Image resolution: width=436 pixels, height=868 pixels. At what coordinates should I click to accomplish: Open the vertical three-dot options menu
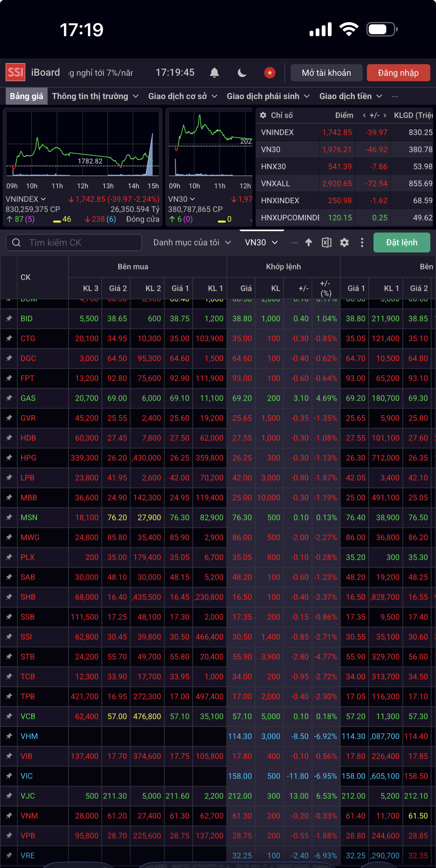point(362,242)
